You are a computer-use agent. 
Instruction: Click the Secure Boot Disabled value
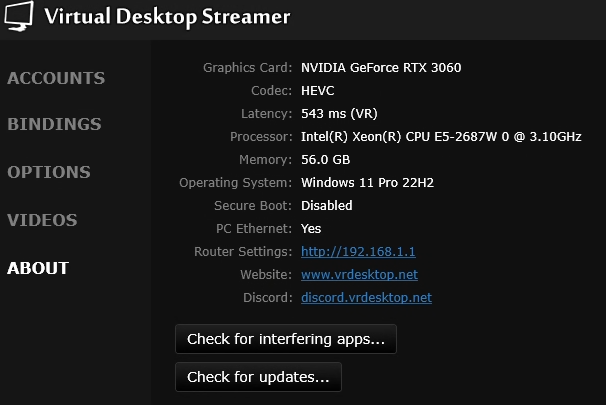[326, 206]
